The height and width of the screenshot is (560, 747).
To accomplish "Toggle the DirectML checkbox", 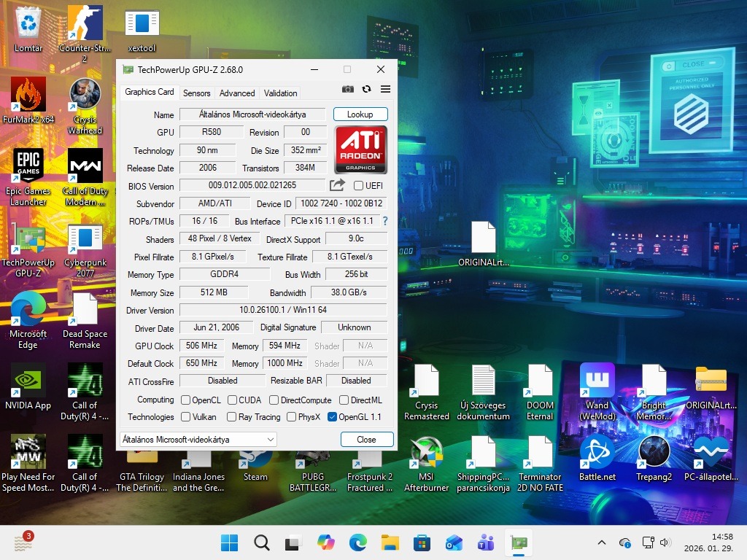I will [344, 400].
